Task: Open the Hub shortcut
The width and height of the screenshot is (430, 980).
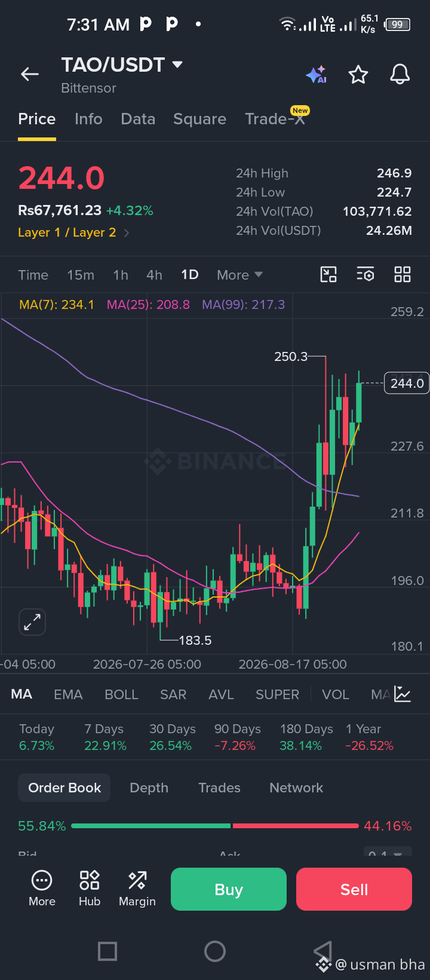Action: [90, 889]
